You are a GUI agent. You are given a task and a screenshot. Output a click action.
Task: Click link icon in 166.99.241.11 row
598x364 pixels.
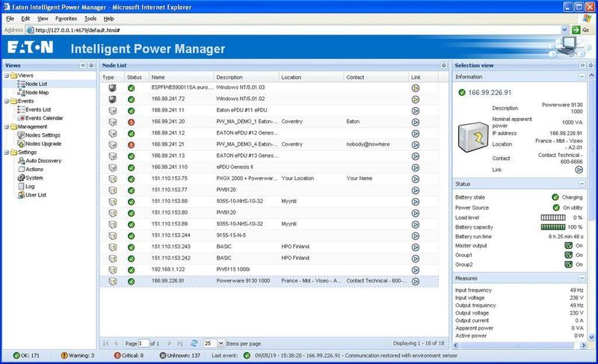point(416,111)
